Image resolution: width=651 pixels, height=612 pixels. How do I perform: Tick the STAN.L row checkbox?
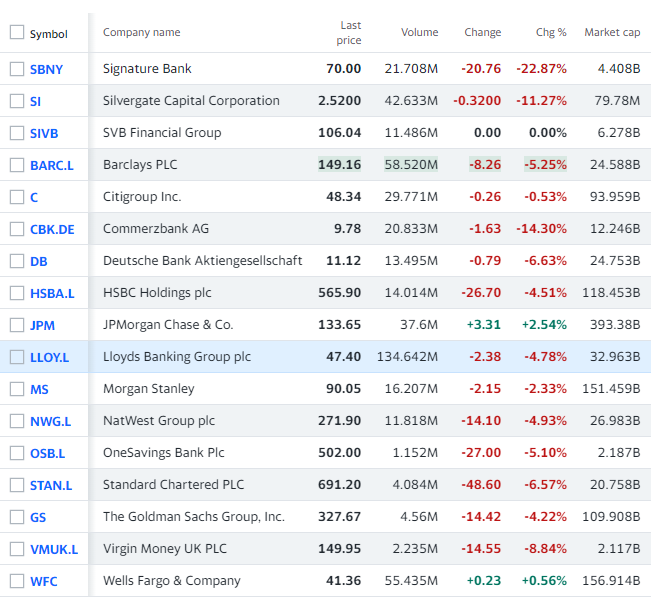tap(17, 485)
